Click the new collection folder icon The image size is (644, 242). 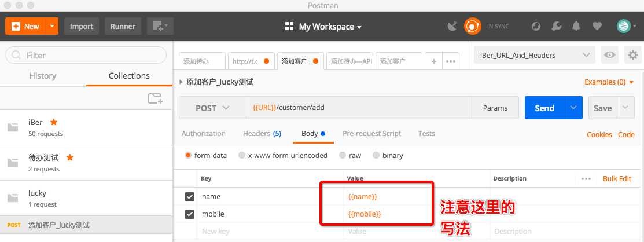tap(155, 98)
